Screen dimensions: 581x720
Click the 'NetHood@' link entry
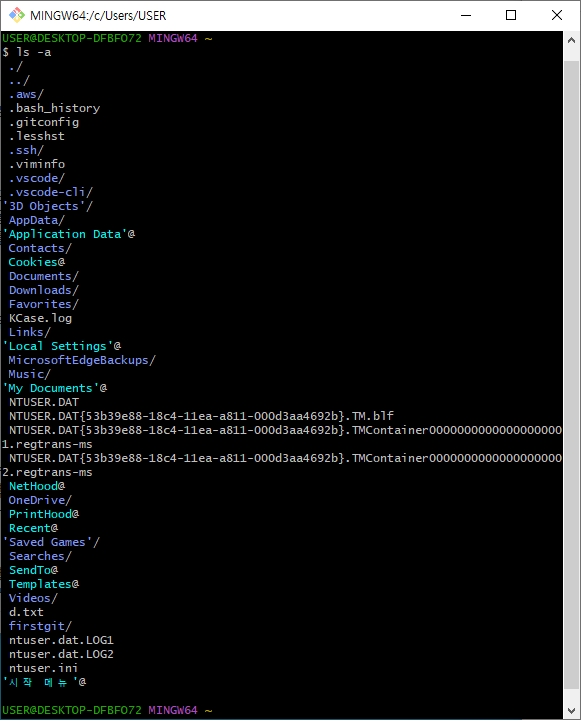[37, 486]
